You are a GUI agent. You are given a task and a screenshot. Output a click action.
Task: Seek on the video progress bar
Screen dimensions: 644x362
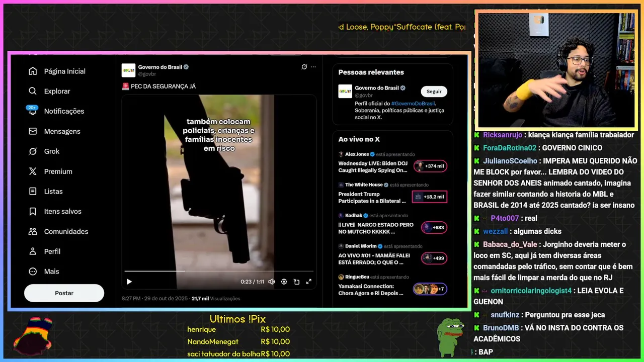click(x=219, y=271)
